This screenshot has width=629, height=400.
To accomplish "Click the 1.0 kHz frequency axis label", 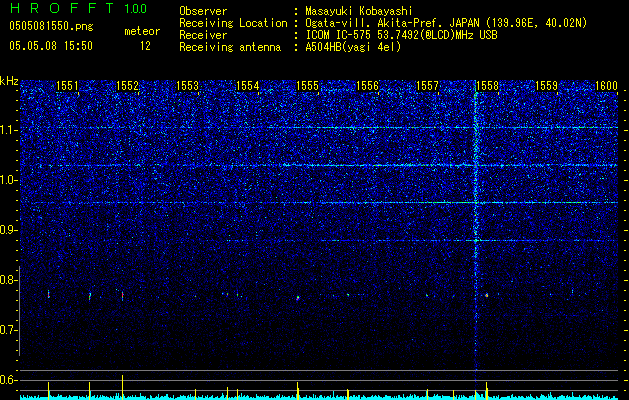I will 8,180.
